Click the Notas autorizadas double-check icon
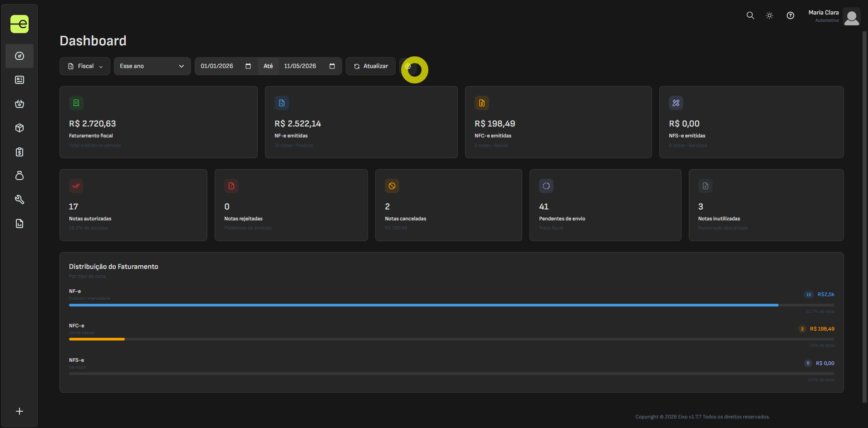Viewport: 868px width, 428px height. coord(76,186)
